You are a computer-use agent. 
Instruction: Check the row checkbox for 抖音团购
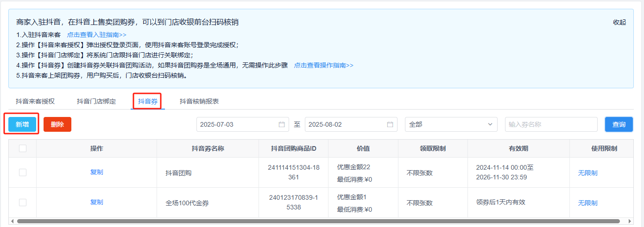tap(22, 172)
